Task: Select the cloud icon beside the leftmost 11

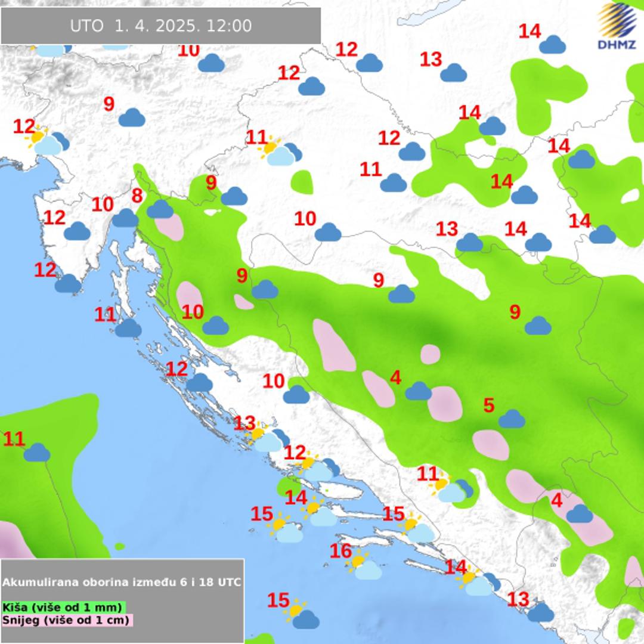Action: (x=37, y=453)
